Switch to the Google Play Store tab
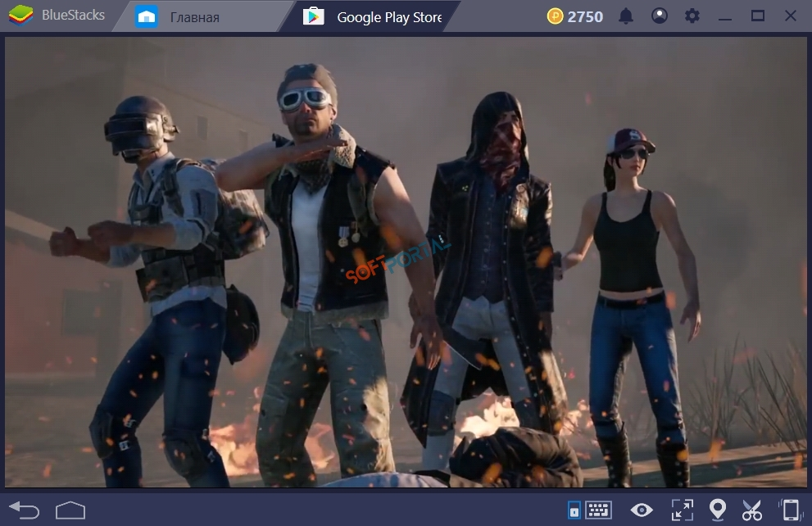812x526 pixels. [373, 17]
